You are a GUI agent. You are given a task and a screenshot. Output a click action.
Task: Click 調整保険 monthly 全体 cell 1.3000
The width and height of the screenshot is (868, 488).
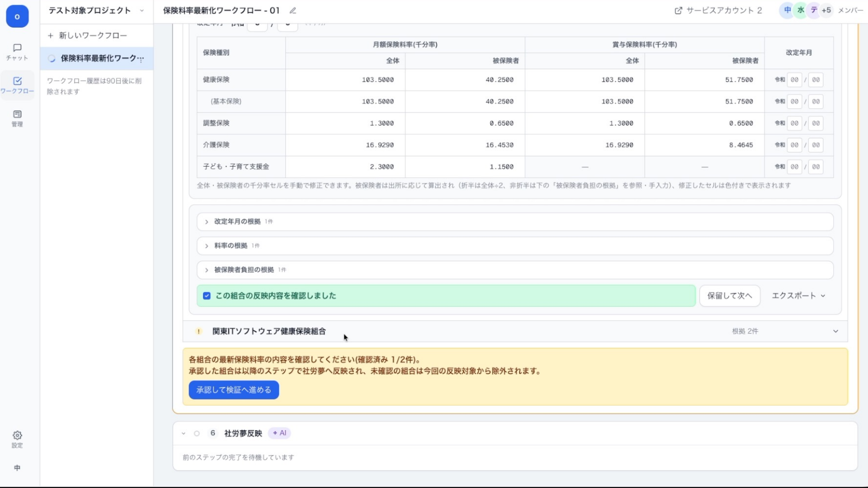[x=345, y=123]
